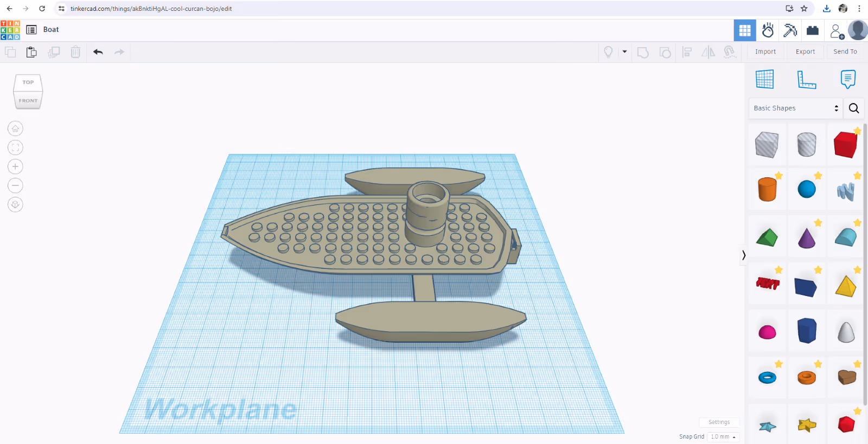Viewport: 868px width, 444px height.
Task: Undo the last action
Action: (98, 52)
